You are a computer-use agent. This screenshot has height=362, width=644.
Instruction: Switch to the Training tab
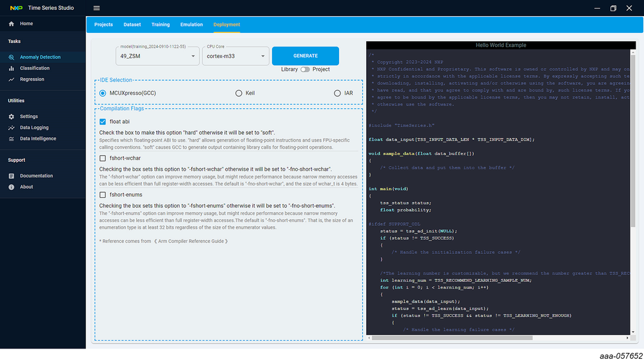[x=161, y=24]
